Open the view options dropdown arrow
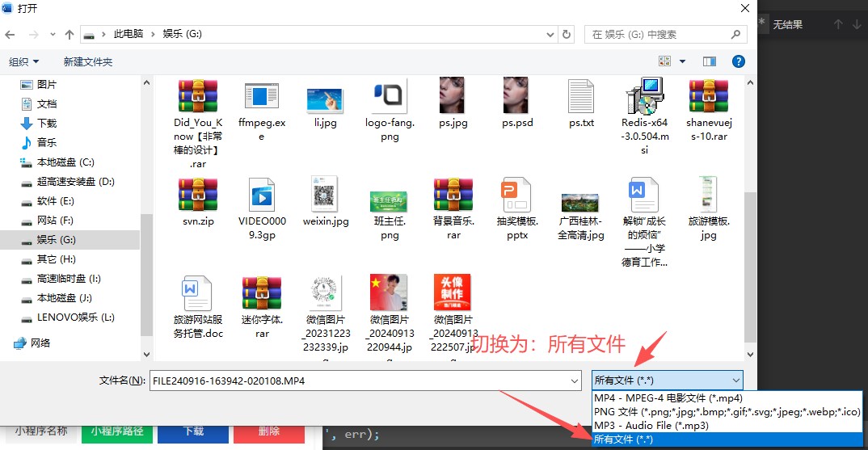The height and width of the screenshot is (450, 868). click(x=682, y=61)
